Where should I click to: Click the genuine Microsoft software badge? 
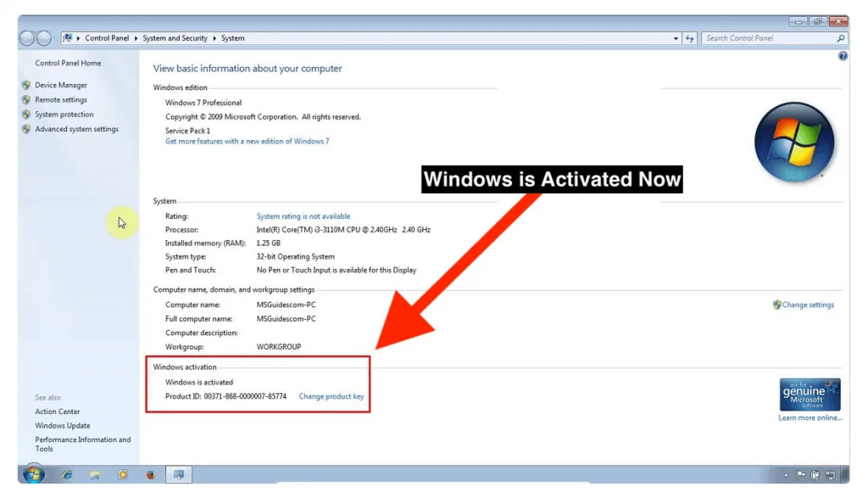(810, 394)
